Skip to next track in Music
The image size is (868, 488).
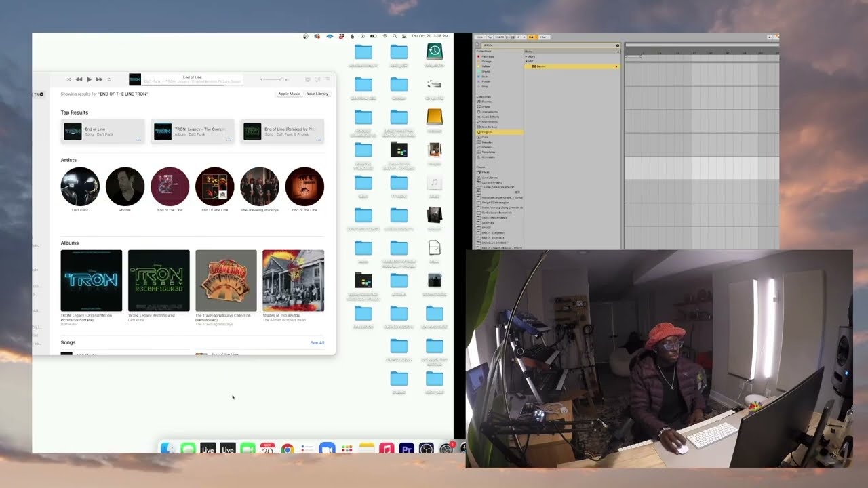[x=99, y=79]
